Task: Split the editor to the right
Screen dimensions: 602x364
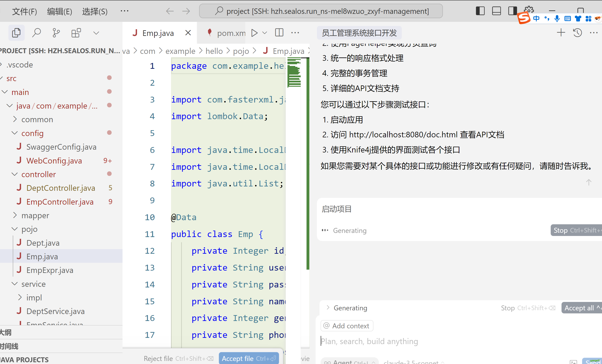Action: 279,33
